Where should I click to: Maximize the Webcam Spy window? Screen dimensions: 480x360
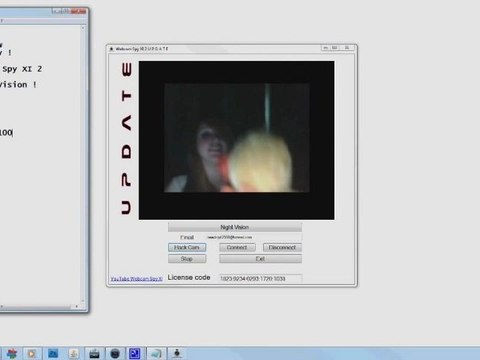(335, 48)
